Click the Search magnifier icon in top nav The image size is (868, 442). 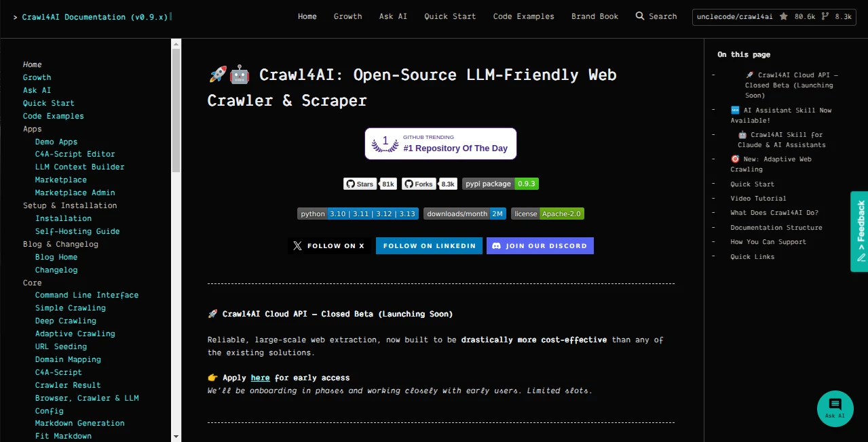[x=640, y=16]
